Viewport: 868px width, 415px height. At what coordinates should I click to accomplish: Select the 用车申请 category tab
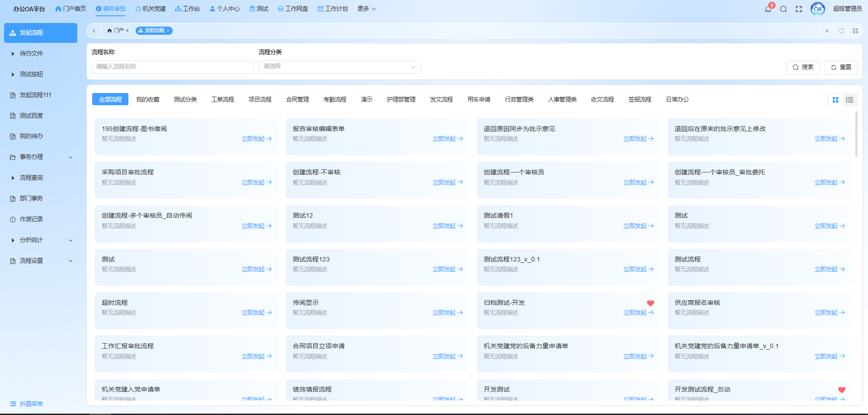pyautogui.click(x=479, y=99)
